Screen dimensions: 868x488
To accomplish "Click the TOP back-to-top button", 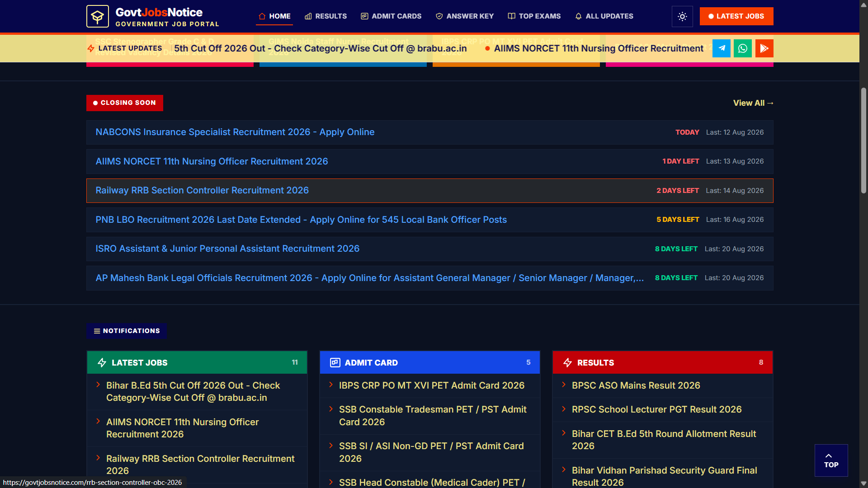I will pyautogui.click(x=831, y=460).
